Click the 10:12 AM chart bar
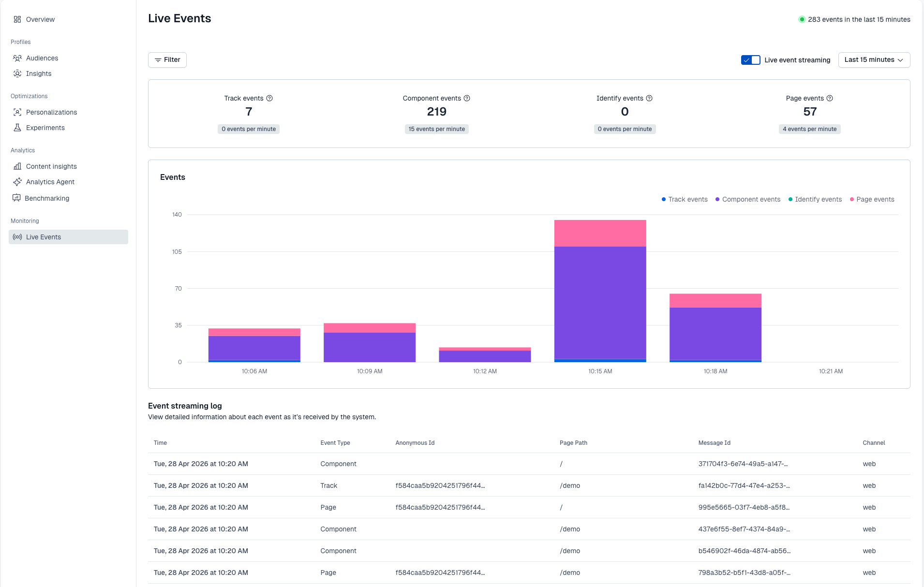 point(485,354)
